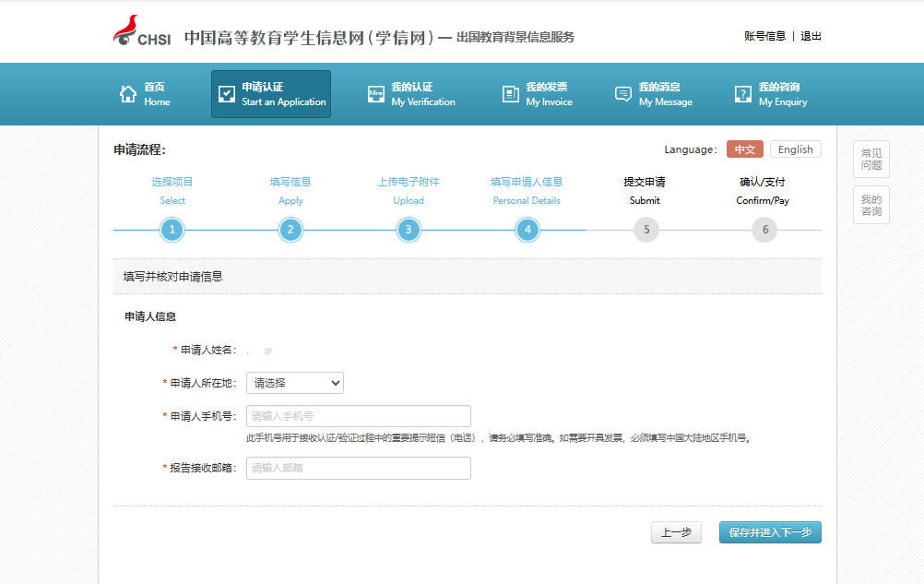The width and height of the screenshot is (924, 584).
Task: Switch language to 中文
Action: (x=744, y=149)
